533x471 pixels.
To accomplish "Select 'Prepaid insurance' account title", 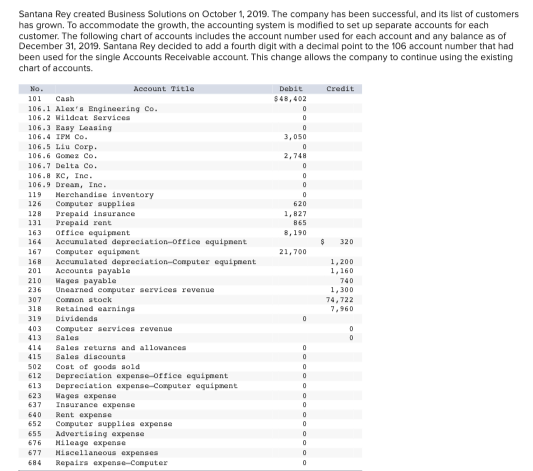I will (x=95, y=214).
